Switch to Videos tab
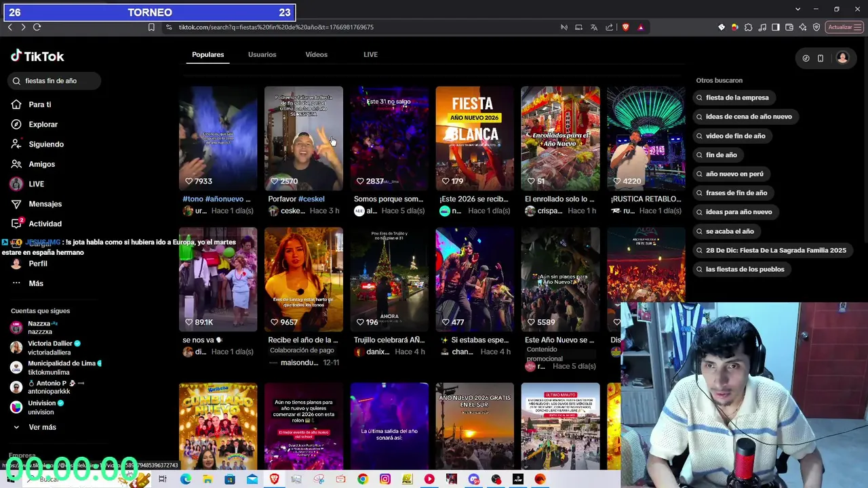Screen dimensions: 868x488 click(316, 54)
